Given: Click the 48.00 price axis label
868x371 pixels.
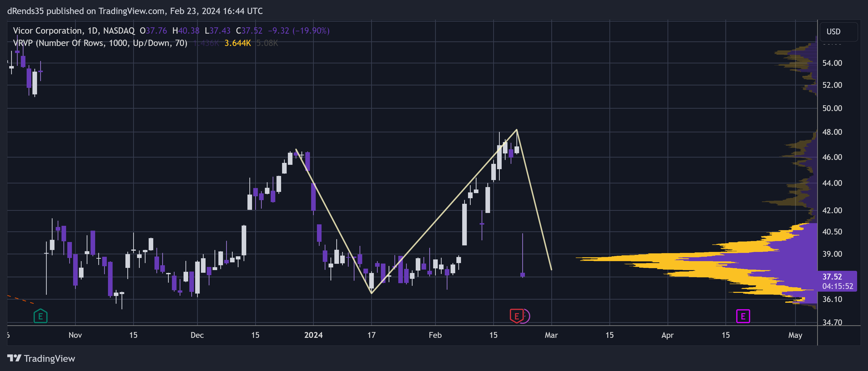Looking at the screenshot, I should pyautogui.click(x=832, y=132).
